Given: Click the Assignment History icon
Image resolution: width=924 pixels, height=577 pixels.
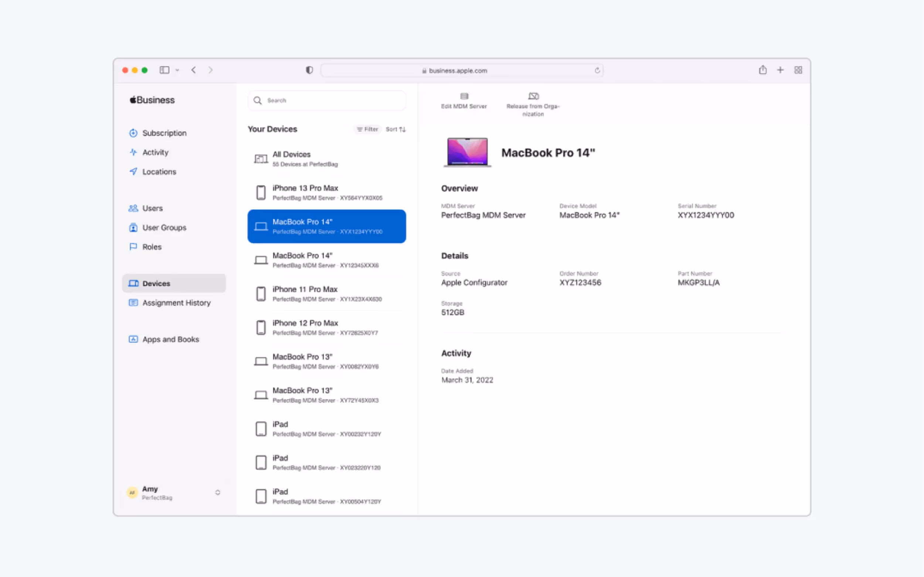Looking at the screenshot, I should pyautogui.click(x=133, y=303).
